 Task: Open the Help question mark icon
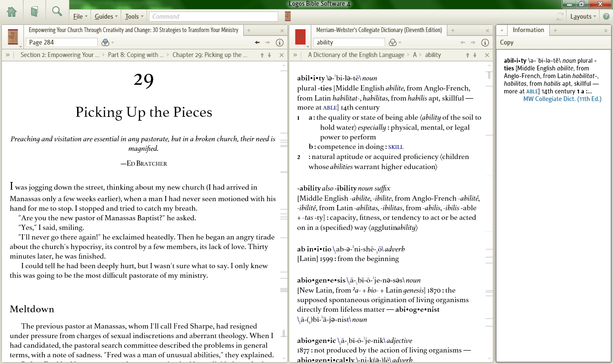click(x=606, y=17)
